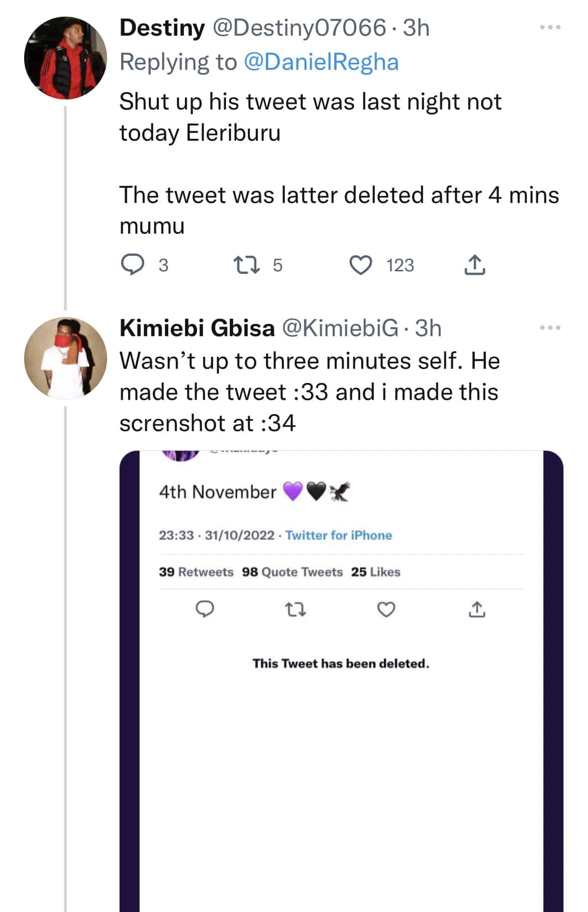Open more options on Kimiebi Gbisa's tweet
The image size is (588, 912).
point(550,328)
